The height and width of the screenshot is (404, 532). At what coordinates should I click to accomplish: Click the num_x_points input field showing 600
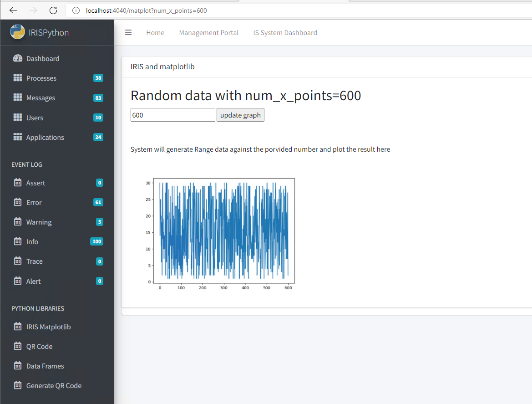pos(172,115)
